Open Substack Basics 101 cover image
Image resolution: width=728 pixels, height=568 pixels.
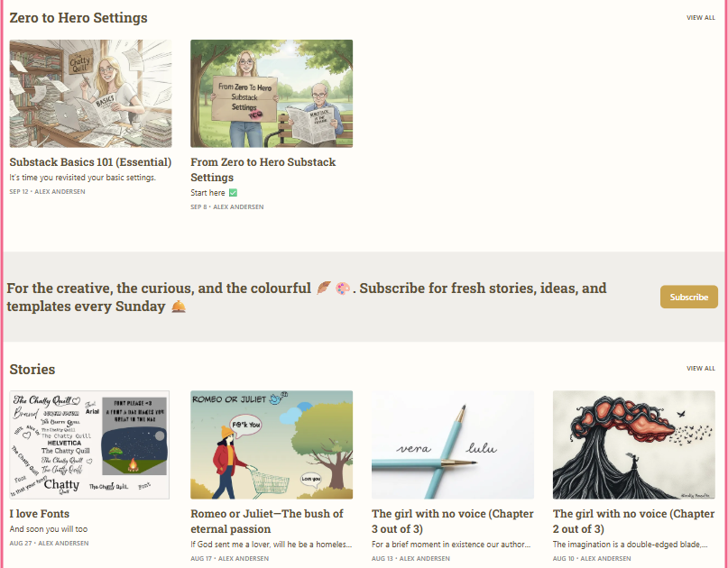coord(90,93)
